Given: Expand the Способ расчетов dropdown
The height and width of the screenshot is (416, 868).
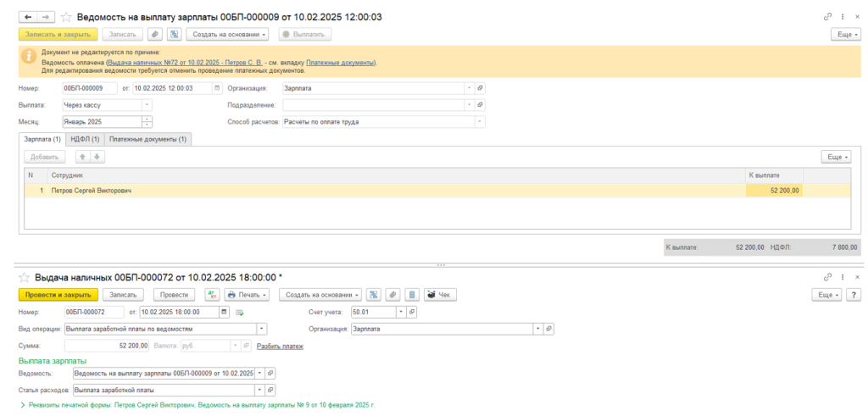Looking at the screenshot, I should pyautogui.click(x=480, y=122).
